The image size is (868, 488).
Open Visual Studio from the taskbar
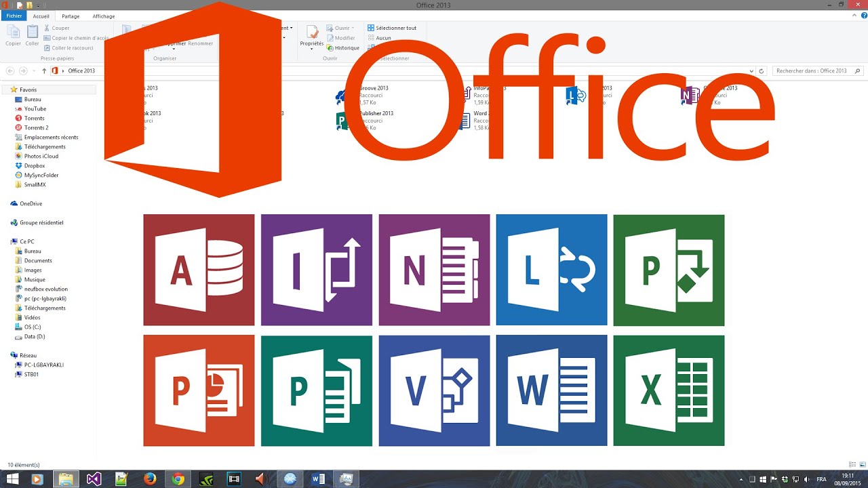click(x=94, y=479)
